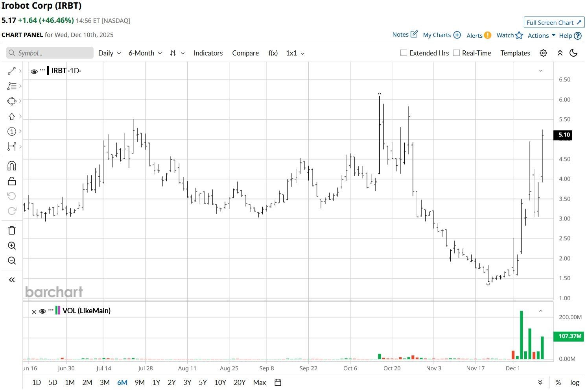Select the measure range tool

click(12, 146)
